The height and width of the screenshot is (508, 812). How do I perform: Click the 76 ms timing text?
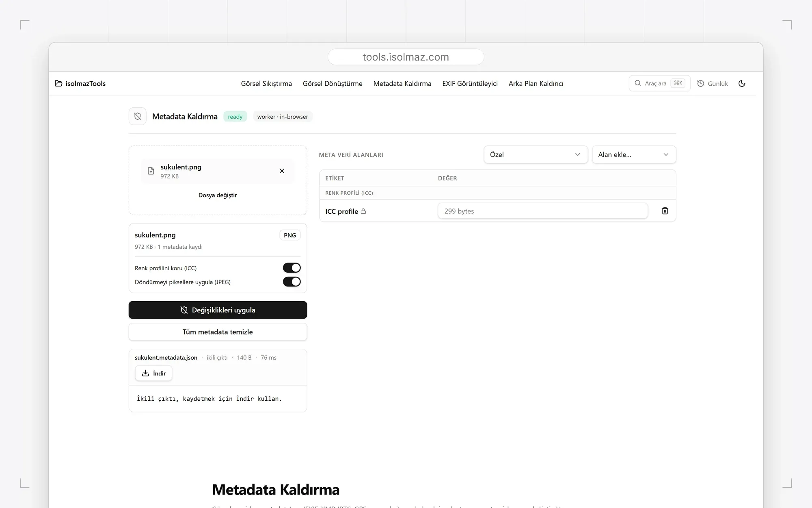click(x=268, y=358)
